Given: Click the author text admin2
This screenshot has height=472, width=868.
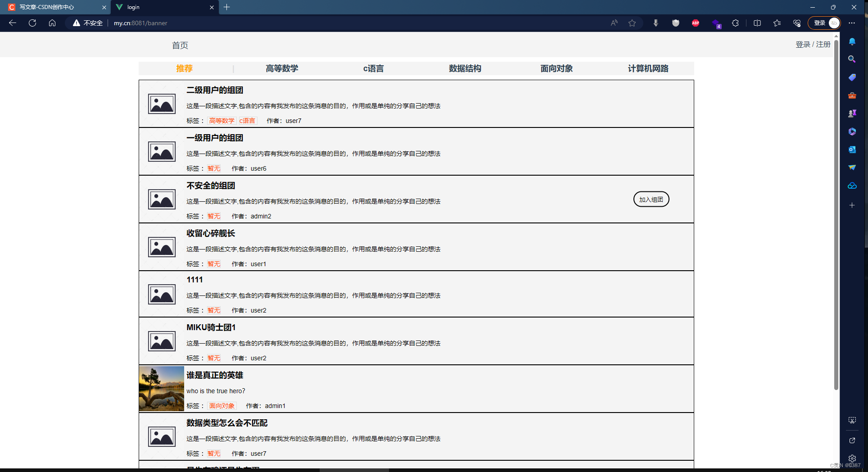Looking at the screenshot, I should [261, 216].
